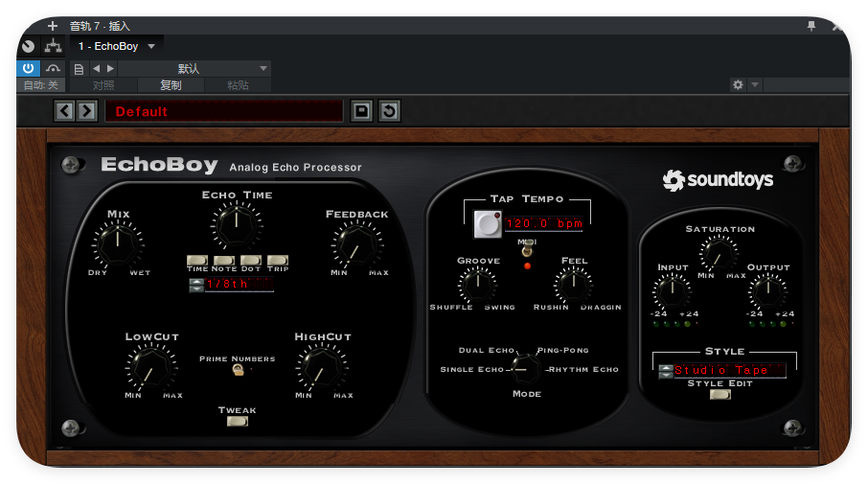Select Single Echo mode label
The width and height of the screenshot is (868, 484).
pyautogui.click(x=472, y=369)
